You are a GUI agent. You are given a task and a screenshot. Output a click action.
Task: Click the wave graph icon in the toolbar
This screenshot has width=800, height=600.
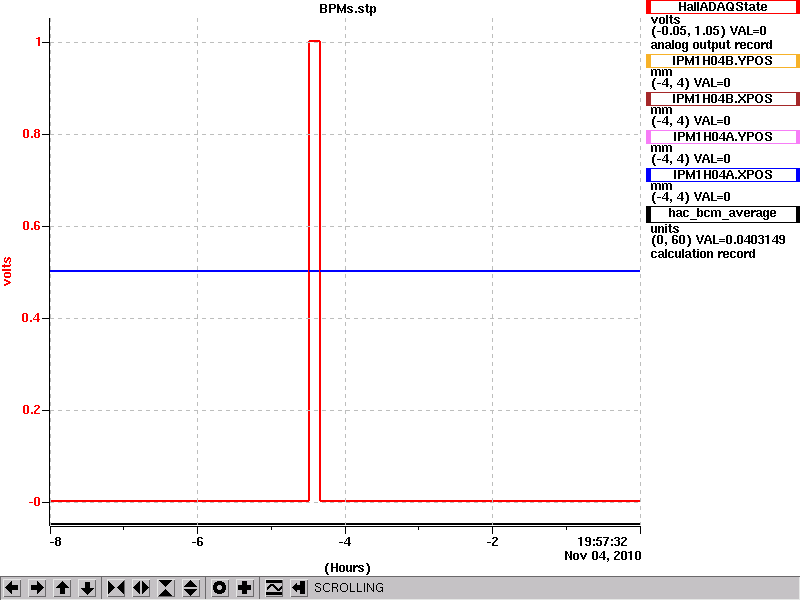(274, 588)
